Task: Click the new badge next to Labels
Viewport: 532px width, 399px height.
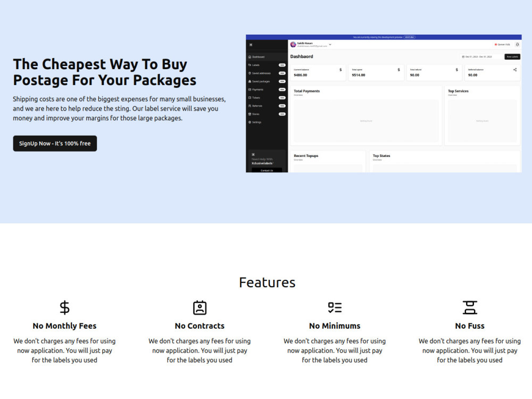Action: pyautogui.click(x=282, y=65)
